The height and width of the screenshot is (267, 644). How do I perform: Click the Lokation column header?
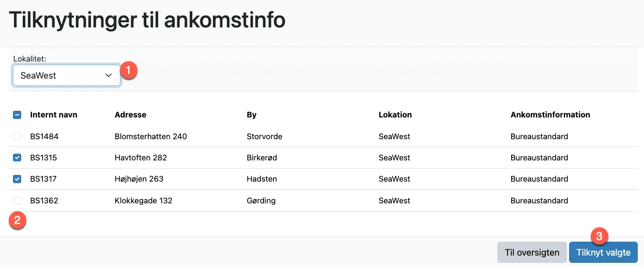395,115
